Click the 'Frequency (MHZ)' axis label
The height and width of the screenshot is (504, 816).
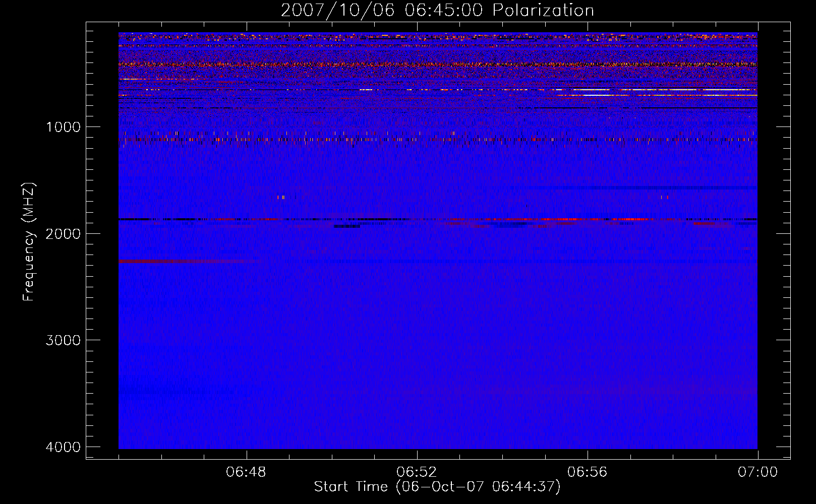tap(29, 241)
